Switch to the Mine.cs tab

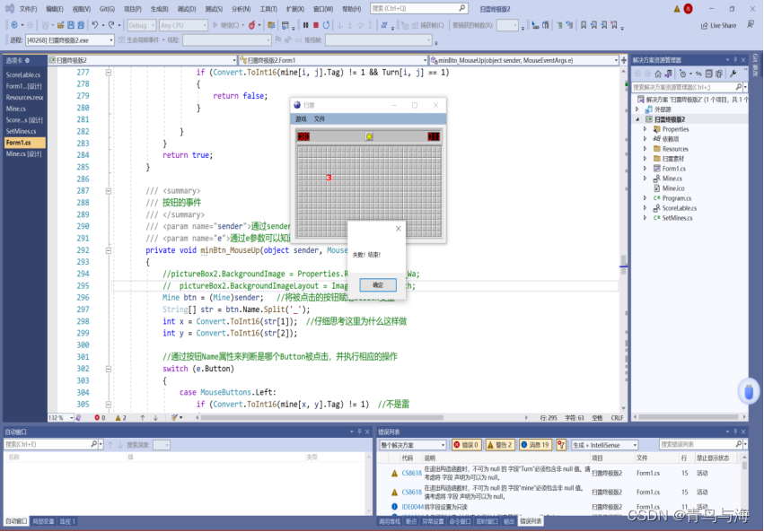coord(15,109)
